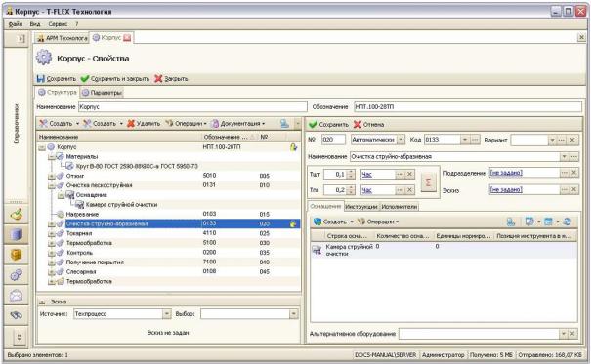The height and width of the screenshot is (364, 591).
Task: Switch to the Инструкции tab
Action: pos(360,207)
